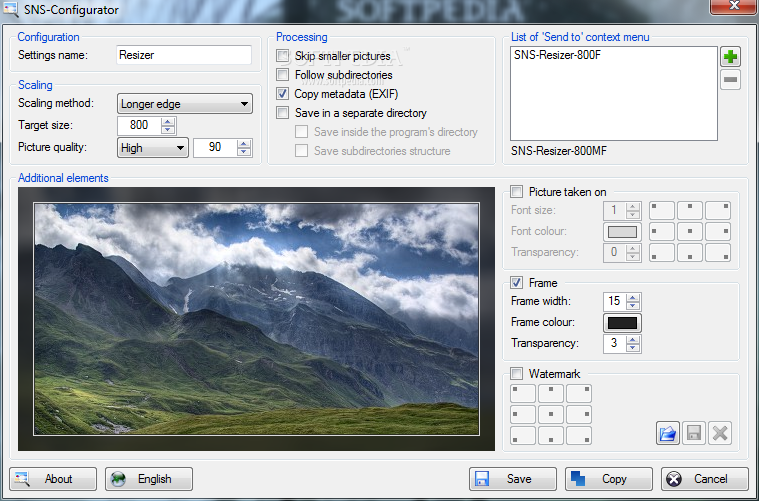Disable the Frame checkbox
The height and width of the screenshot is (501, 759).
[516, 283]
